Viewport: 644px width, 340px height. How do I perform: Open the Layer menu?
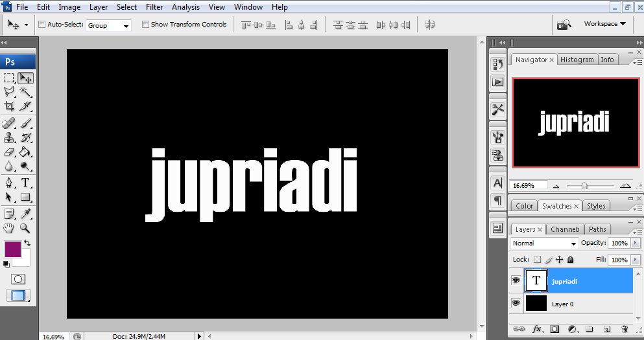point(99,7)
